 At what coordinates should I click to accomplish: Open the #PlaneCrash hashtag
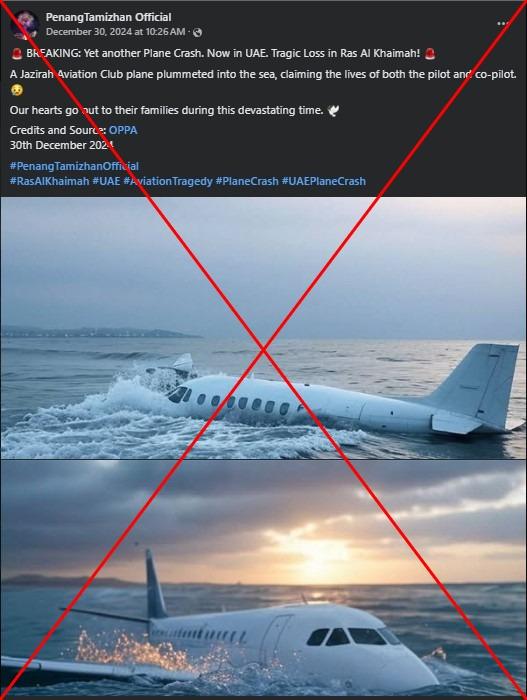[247, 181]
